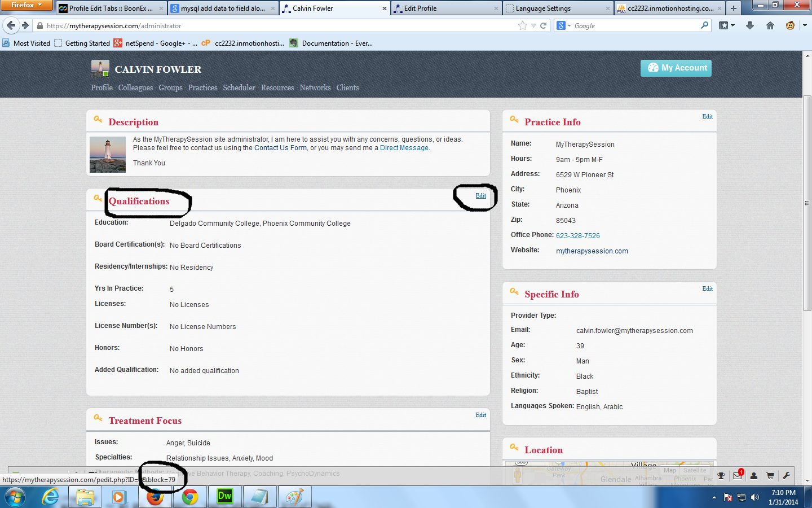Open the mail inbox with one notification

tap(738, 476)
